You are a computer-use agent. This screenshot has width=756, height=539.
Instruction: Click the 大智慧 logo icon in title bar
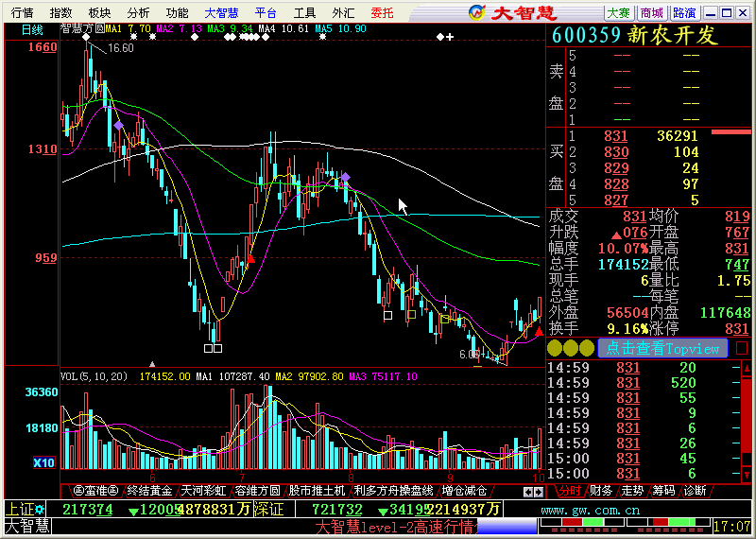(476, 13)
